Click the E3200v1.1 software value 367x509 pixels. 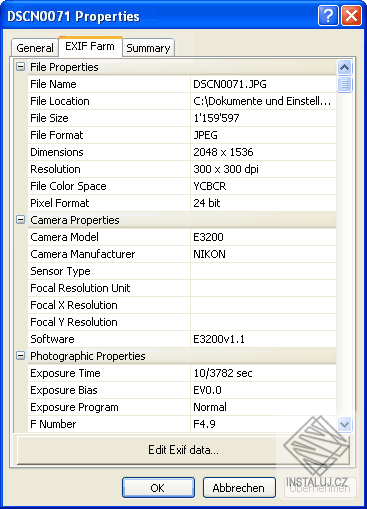pos(219,339)
